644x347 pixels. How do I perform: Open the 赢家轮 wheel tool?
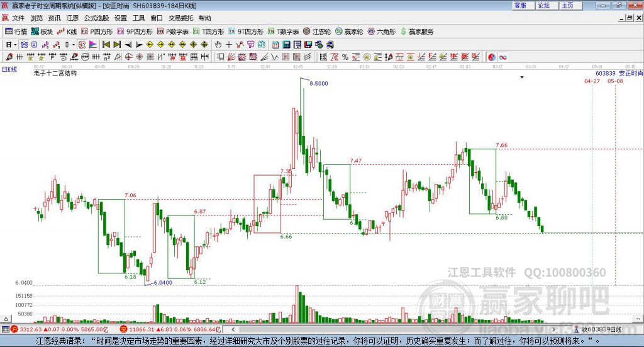[x=349, y=31]
